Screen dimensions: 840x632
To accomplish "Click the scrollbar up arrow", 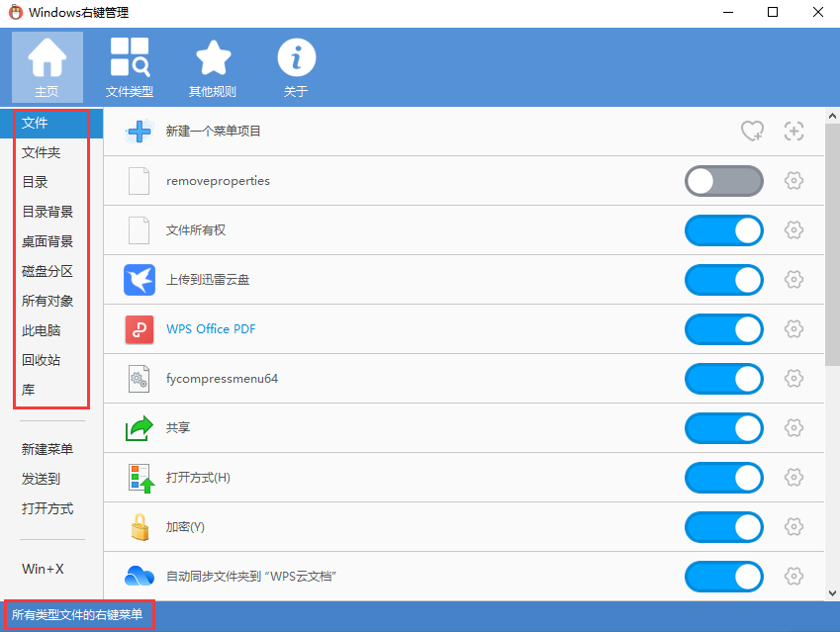I will click(832, 116).
